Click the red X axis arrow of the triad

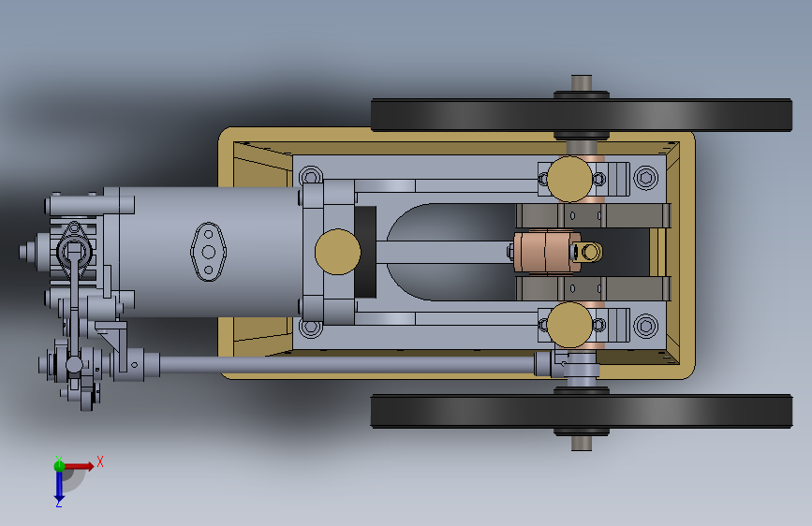click(x=80, y=466)
